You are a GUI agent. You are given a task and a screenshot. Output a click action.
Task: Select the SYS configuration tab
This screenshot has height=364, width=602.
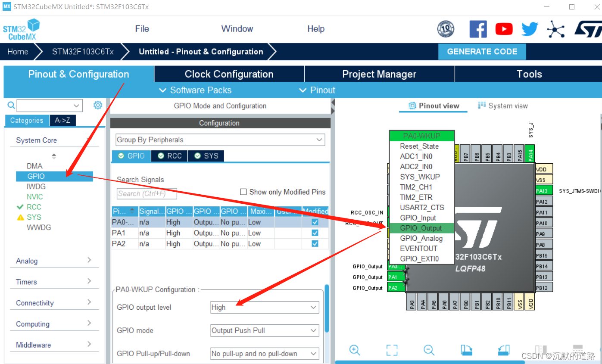pyautogui.click(x=206, y=156)
